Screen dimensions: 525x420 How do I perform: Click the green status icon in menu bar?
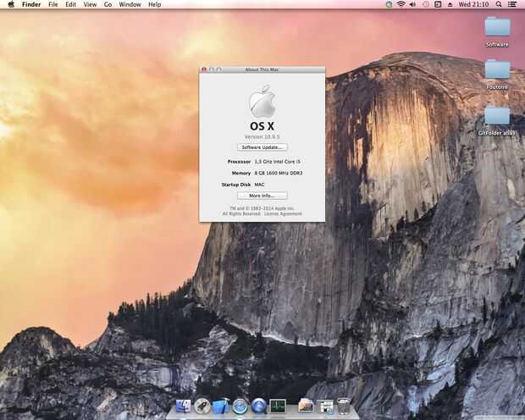coord(389,4)
